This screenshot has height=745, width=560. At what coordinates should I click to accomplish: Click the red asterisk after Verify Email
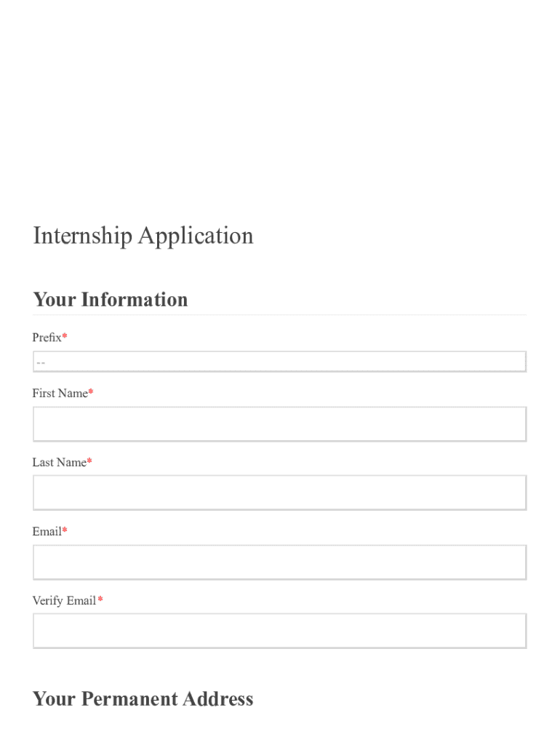(100, 600)
